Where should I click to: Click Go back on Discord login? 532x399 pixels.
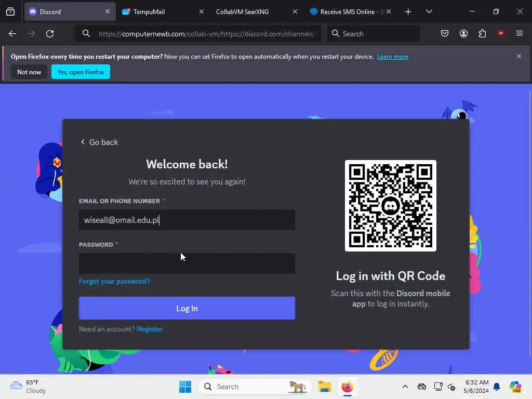coord(99,142)
